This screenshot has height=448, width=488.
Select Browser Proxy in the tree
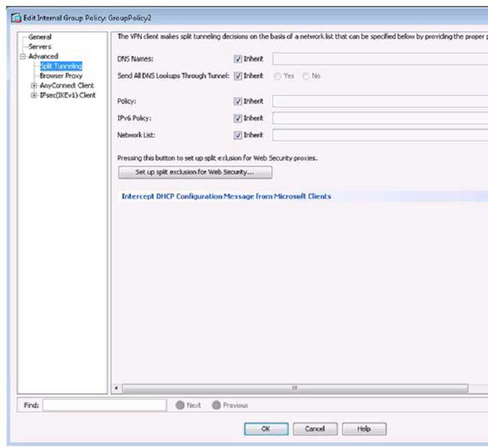[61, 76]
